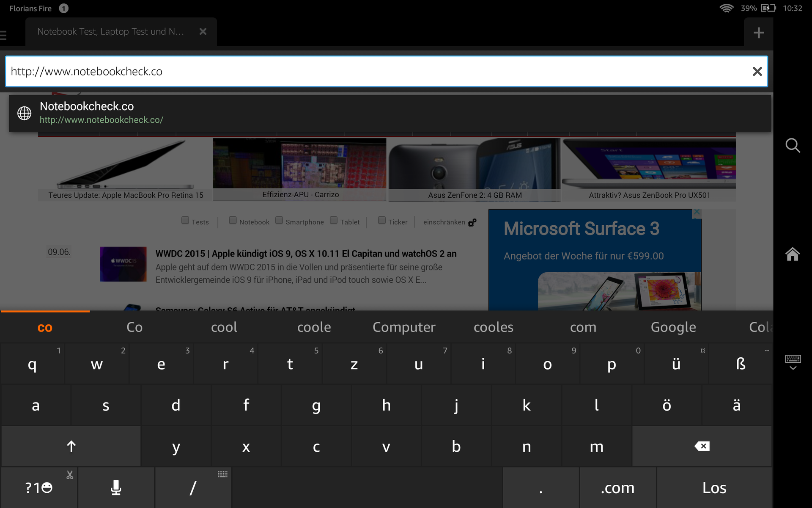
Task: Tap the ö umlaut key
Action: coord(667,405)
